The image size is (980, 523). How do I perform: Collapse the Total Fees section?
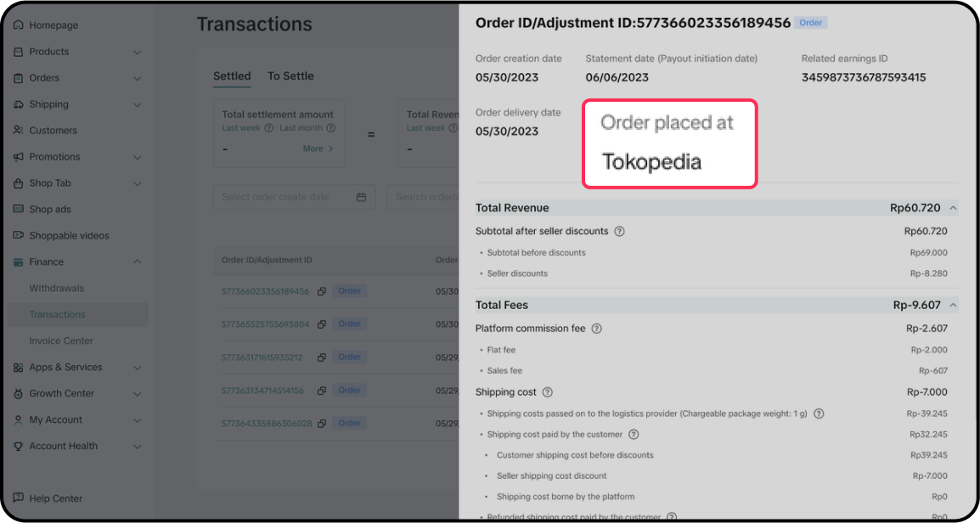click(953, 305)
